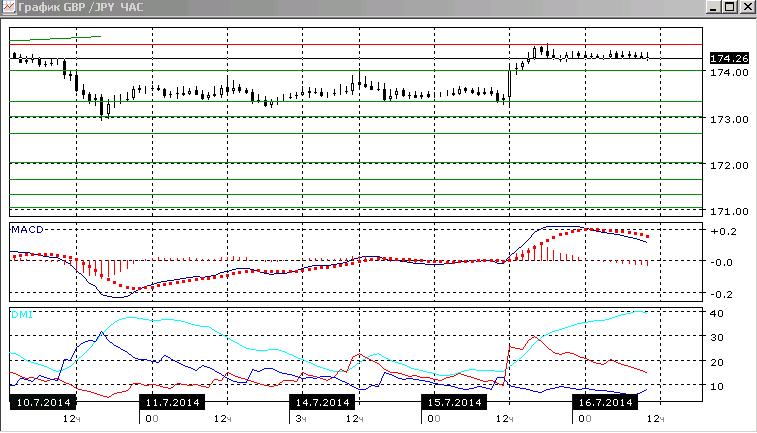The width and height of the screenshot is (757, 433).
Task: Click the 11.7.2014 date marker
Action: click(x=172, y=403)
